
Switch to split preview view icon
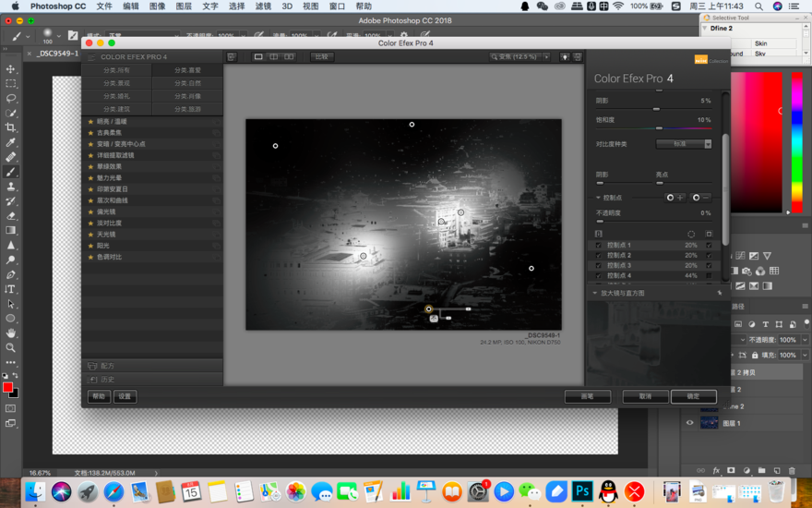[273, 56]
